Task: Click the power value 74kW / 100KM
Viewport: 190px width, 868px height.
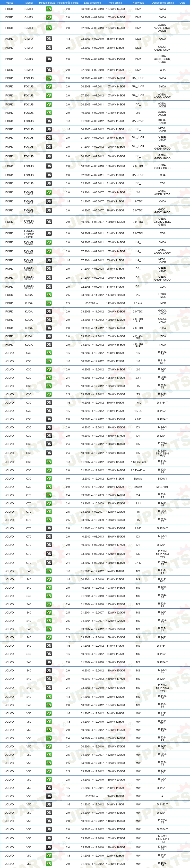Action: click(x=115, y=353)
